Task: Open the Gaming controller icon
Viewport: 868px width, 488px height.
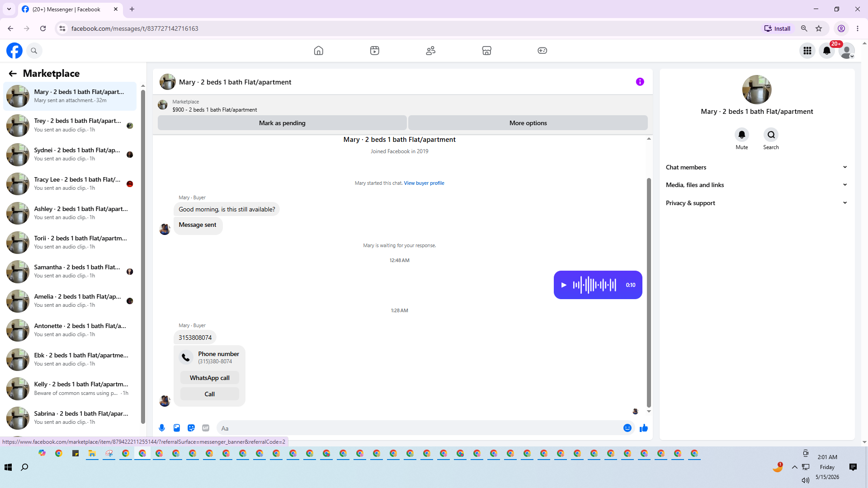Action: pyautogui.click(x=542, y=51)
